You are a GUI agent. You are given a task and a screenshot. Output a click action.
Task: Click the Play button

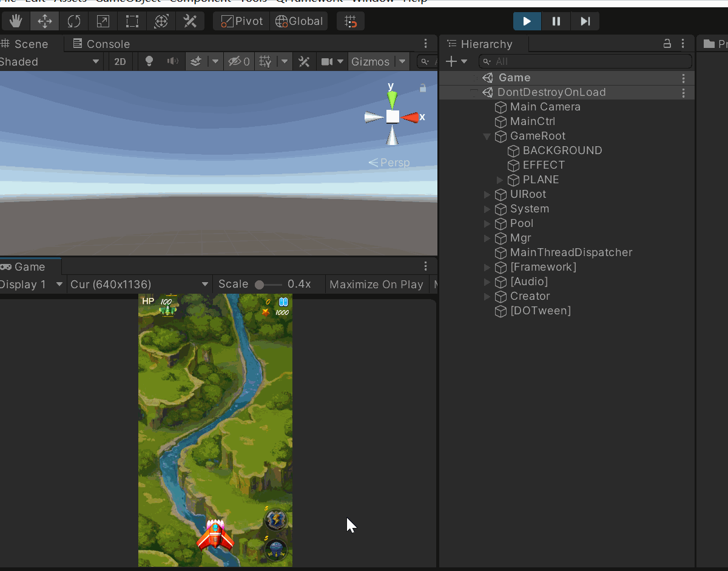527,21
